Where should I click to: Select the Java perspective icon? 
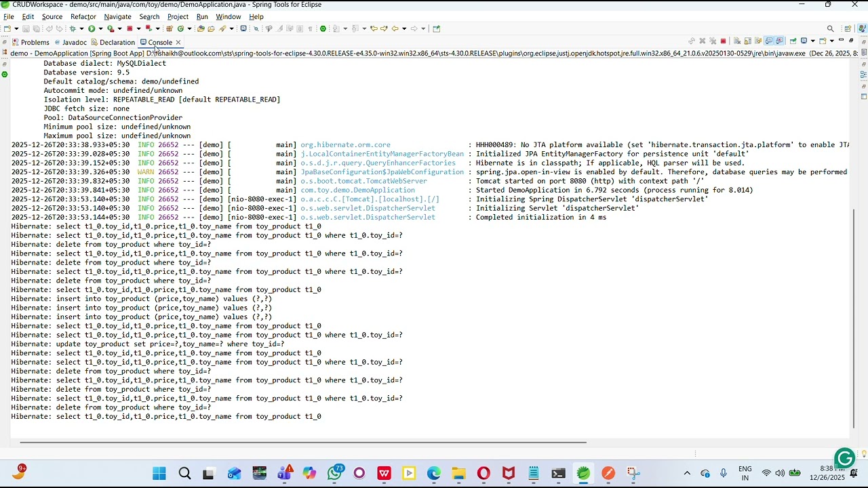coord(862,28)
